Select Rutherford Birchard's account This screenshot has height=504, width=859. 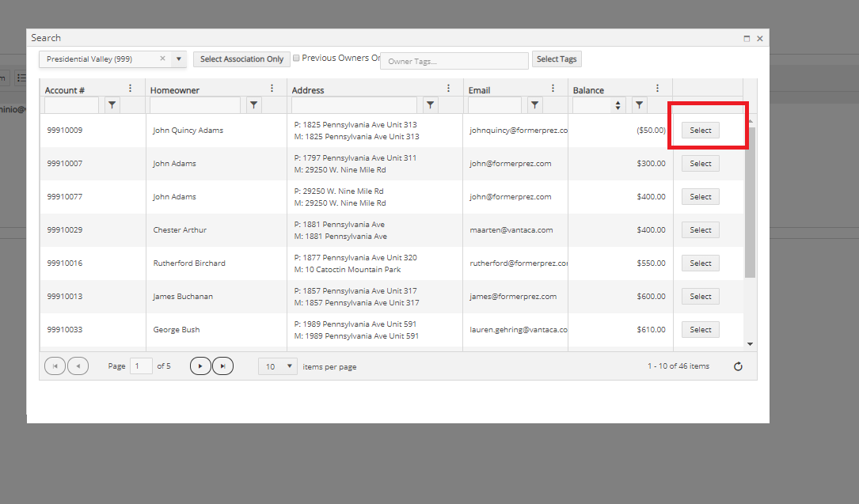(700, 263)
